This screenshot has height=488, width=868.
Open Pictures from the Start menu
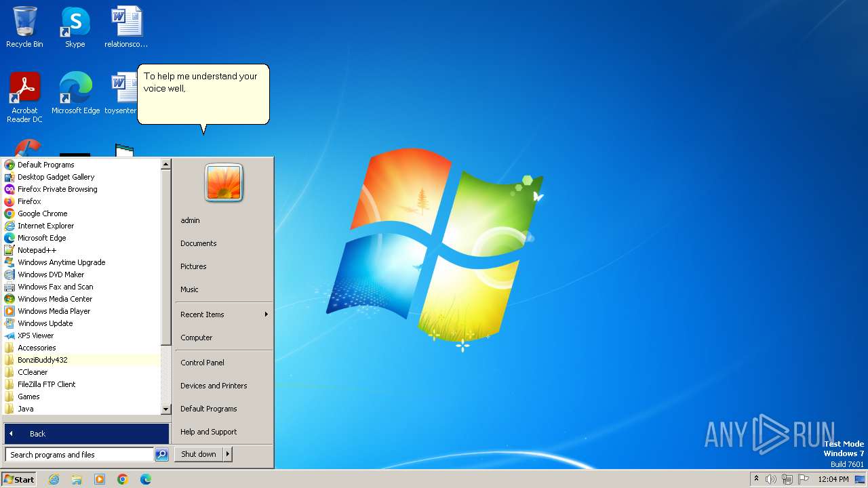tap(224, 266)
